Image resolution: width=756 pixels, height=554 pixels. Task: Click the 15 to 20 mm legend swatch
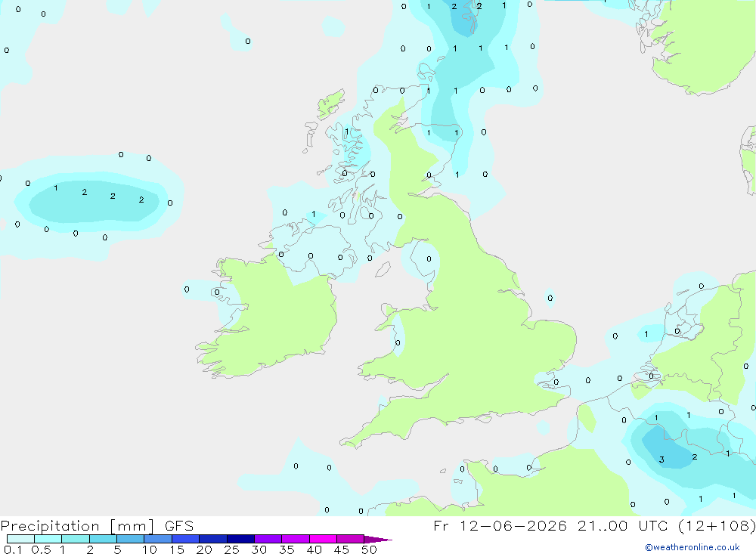click(x=186, y=539)
